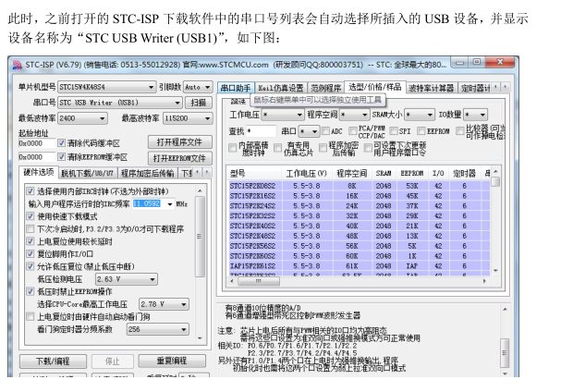This screenshot has width=561, height=392.
Task: Toggle 清除代码缓冲区 checkbox
Action: tap(62, 143)
